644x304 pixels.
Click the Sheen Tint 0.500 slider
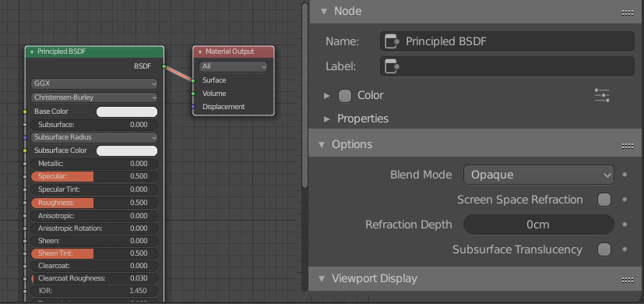[94, 253]
